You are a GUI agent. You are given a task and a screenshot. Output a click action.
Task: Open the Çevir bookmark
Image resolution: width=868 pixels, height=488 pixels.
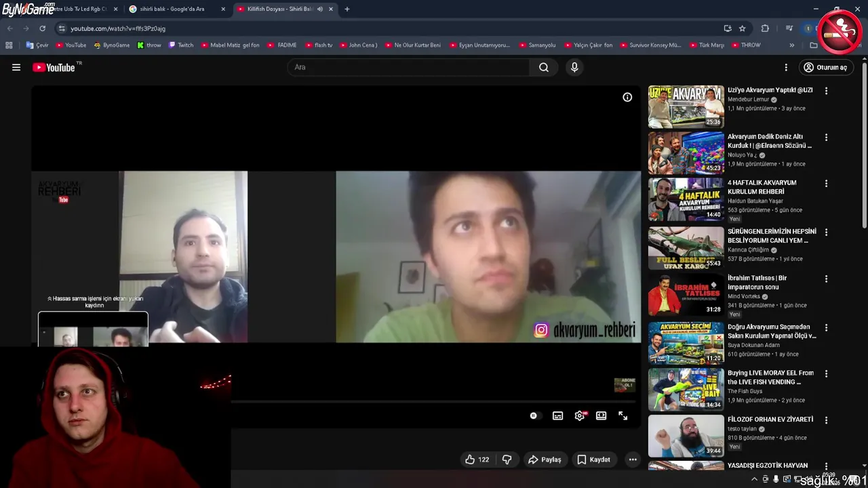[x=38, y=45]
